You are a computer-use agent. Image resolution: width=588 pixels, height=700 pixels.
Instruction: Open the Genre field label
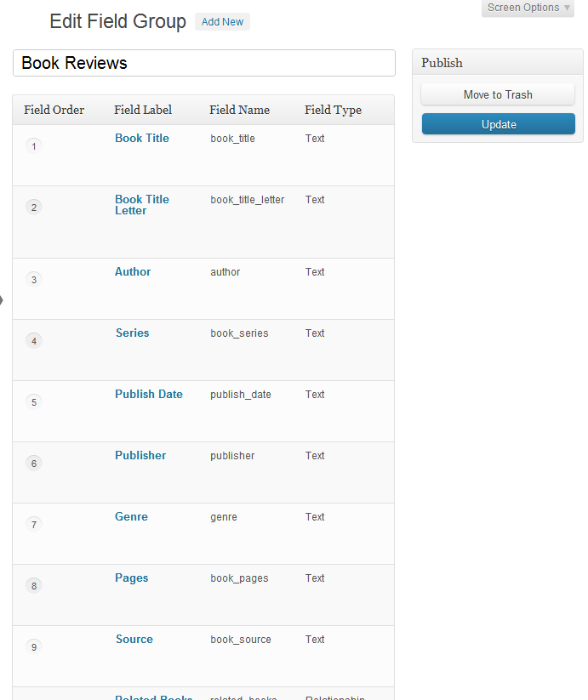pos(131,516)
